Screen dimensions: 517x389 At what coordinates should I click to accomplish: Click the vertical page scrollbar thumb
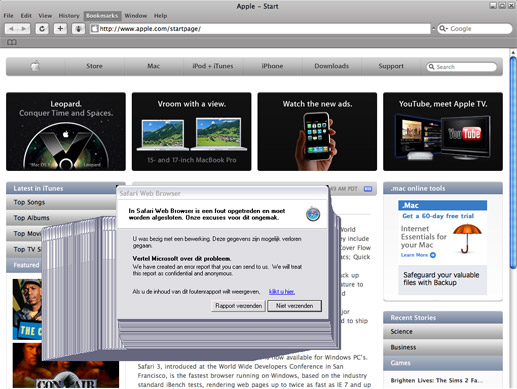tap(513, 163)
